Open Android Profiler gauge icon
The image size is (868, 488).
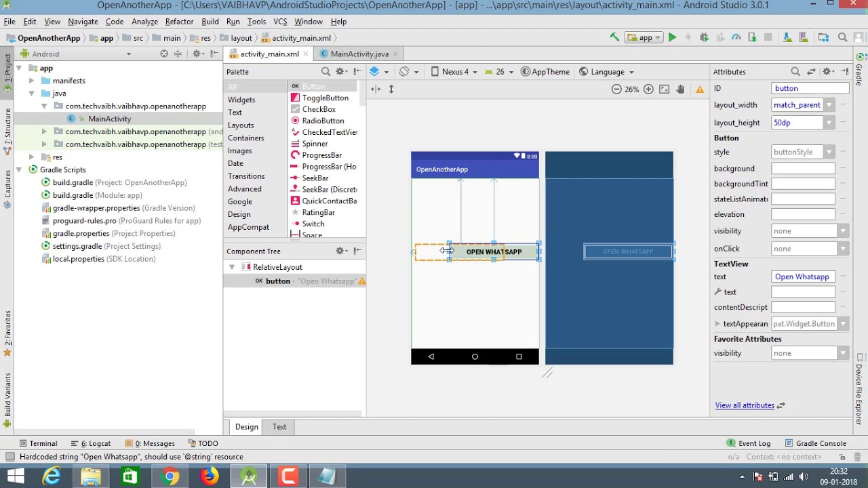click(736, 37)
